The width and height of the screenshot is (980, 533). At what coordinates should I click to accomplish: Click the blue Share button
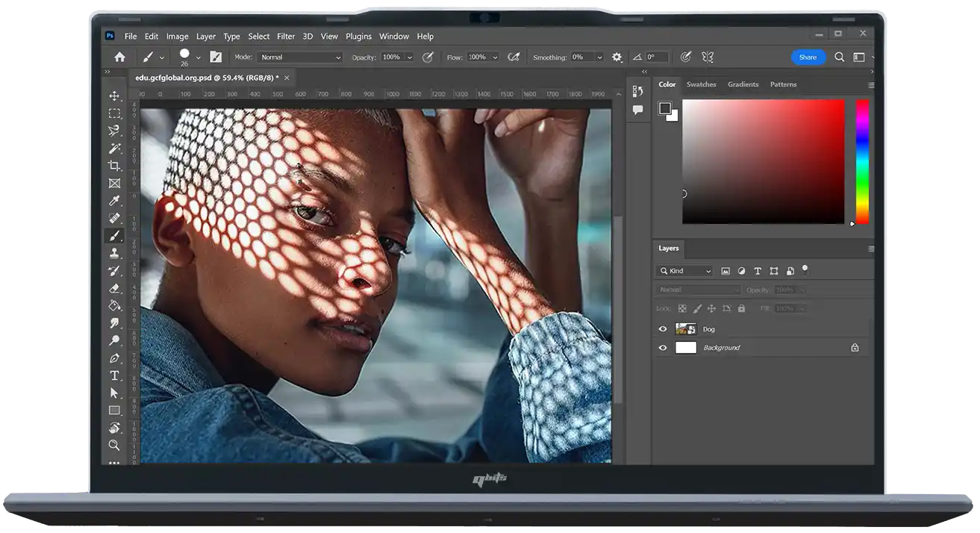coord(808,57)
